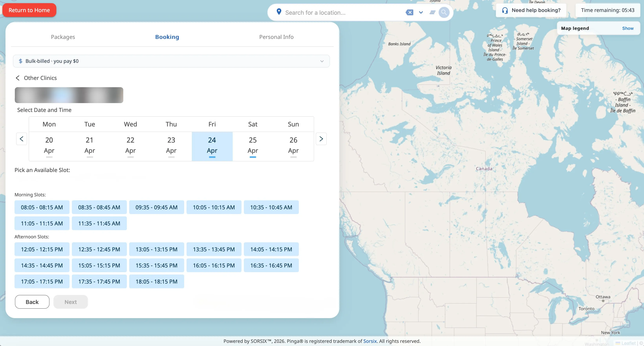Pick the 15:05 - 15:15 PM slot

(x=99, y=265)
